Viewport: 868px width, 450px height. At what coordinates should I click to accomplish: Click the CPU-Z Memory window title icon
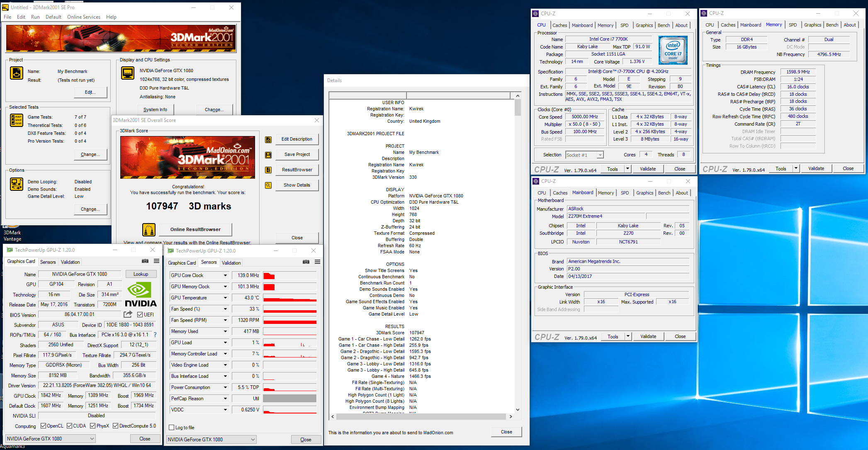coord(704,13)
